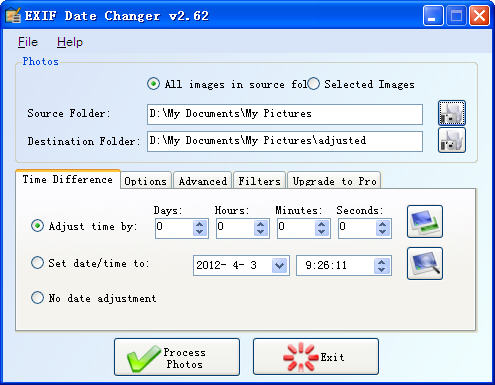Click the Source Folder path field
495x385 pixels.
coord(285,114)
